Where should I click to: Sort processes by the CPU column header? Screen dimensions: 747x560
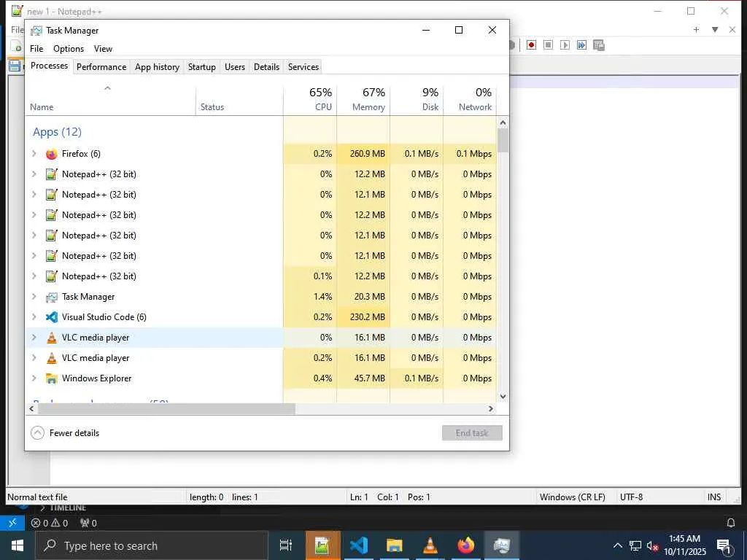[310, 99]
